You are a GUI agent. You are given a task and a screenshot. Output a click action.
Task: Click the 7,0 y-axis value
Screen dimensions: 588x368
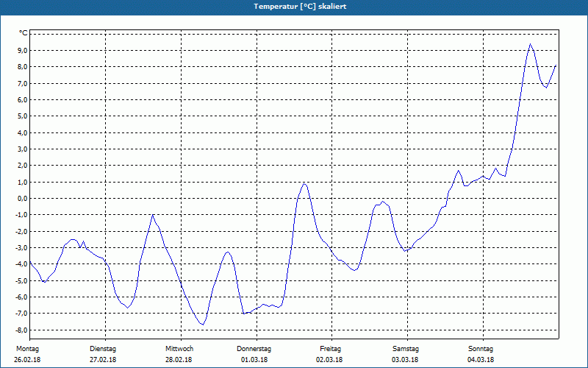tap(22, 83)
